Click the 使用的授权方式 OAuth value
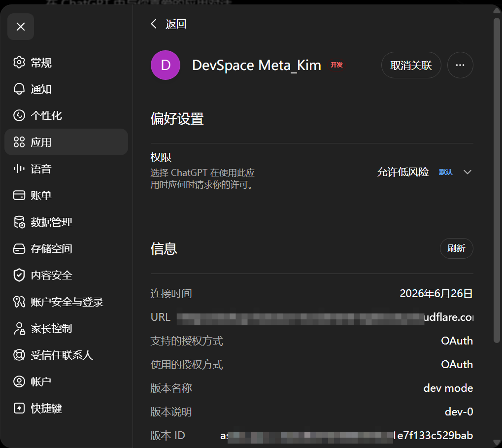This screenshot has width=502, height=448. pyautogui.click(x=457, y=364)
